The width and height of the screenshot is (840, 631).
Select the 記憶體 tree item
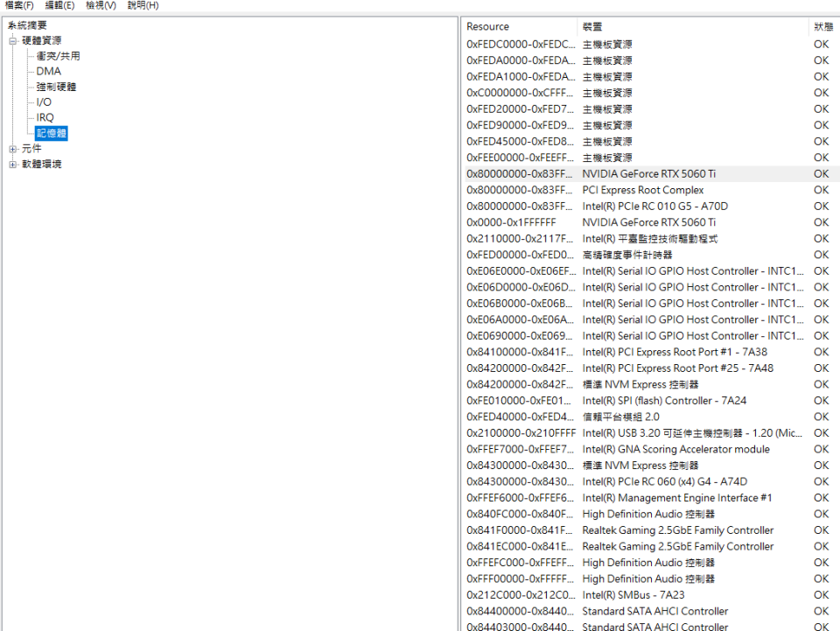coord(51,133)
